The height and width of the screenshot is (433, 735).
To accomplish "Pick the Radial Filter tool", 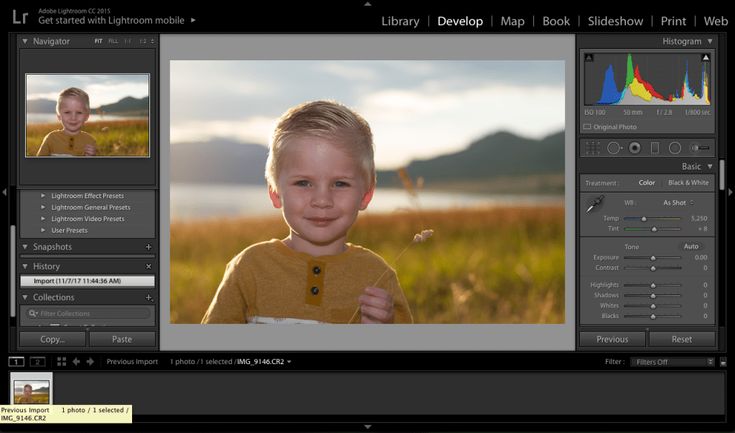I will coord(675,147).
